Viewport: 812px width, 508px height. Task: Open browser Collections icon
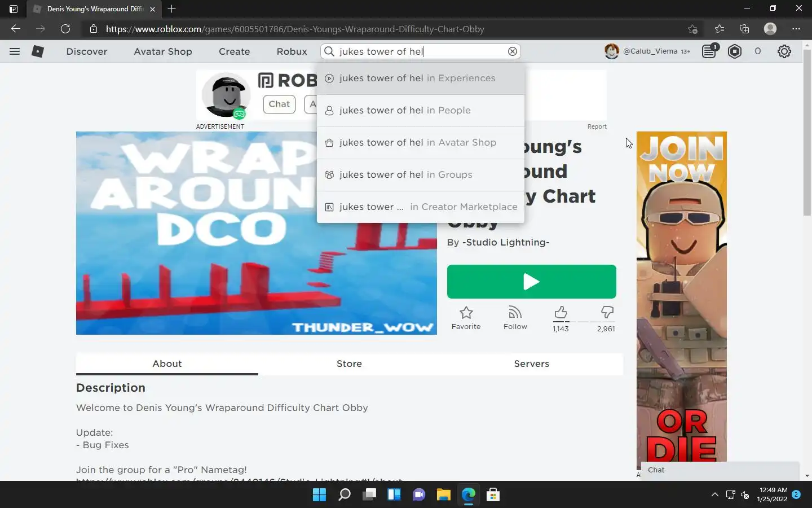(x=744, y=29)
